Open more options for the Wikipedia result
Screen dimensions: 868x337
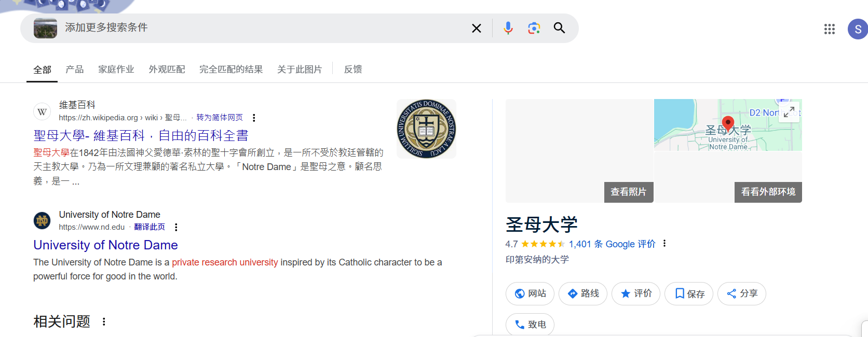coord(254,118)
